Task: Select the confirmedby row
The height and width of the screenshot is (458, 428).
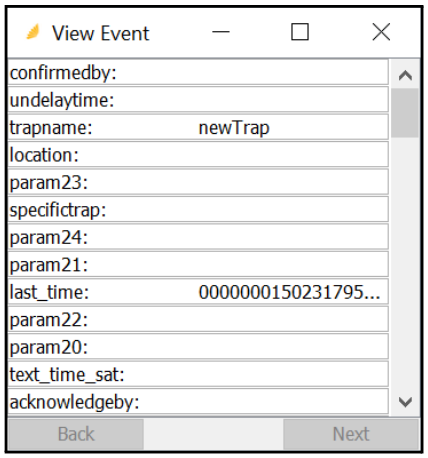Action: click(x=198, y=72)
